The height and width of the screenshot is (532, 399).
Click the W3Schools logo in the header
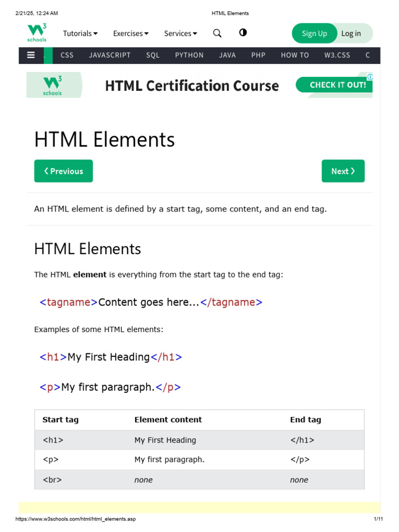(37, 33)
